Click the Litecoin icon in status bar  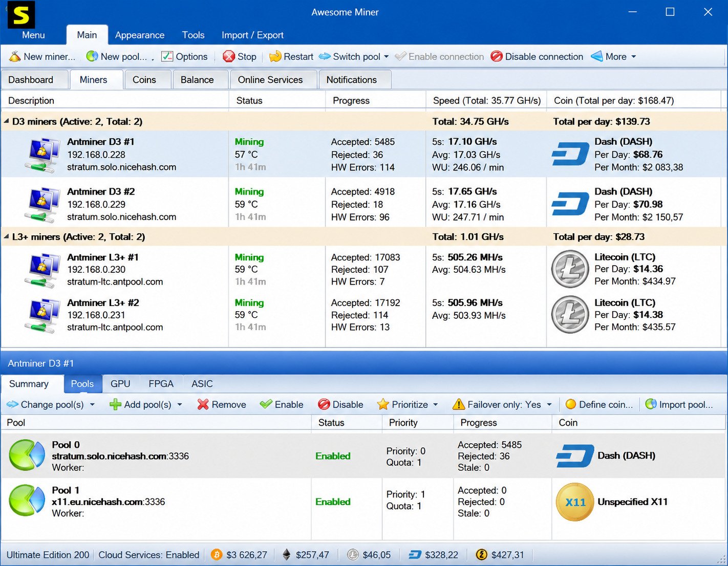pos(353,555)
